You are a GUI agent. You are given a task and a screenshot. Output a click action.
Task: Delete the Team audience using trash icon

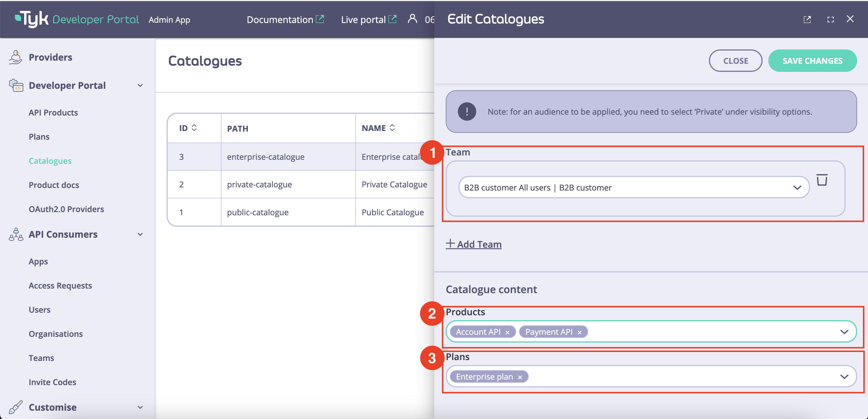pyautogui.click(x=822, y=180)
